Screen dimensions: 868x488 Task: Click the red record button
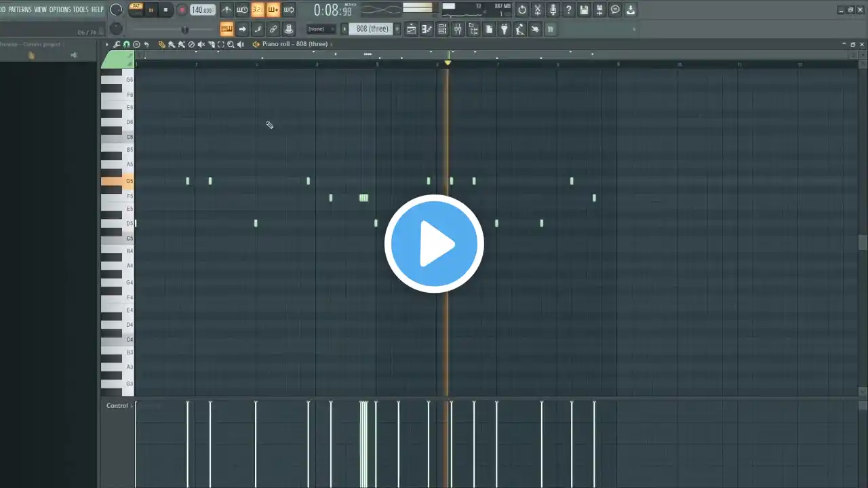182,10
